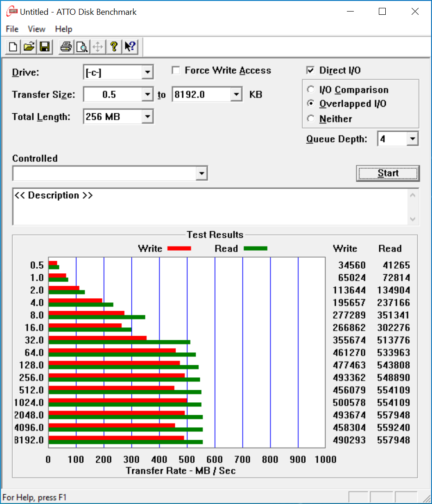Image resolution: width=432 pixels, height=504 pixels.
Task: Click the 8192.0 row label in chart
Action: tap(29, 440)
